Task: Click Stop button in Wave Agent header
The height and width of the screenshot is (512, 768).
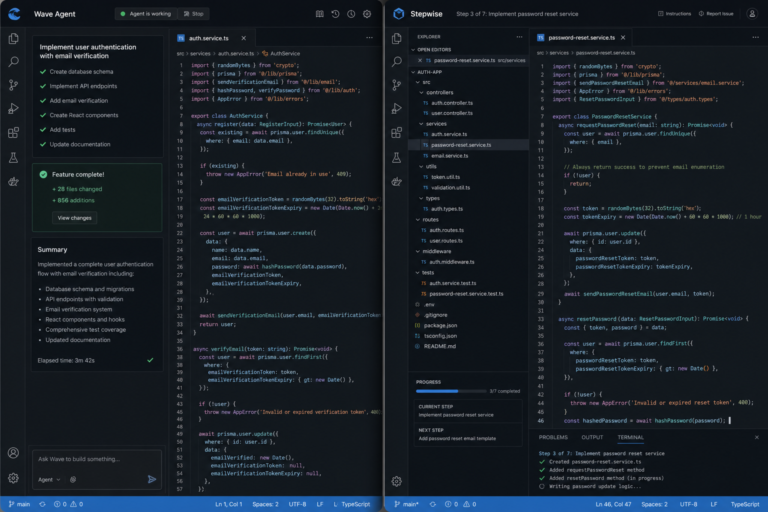Action: 193,14
